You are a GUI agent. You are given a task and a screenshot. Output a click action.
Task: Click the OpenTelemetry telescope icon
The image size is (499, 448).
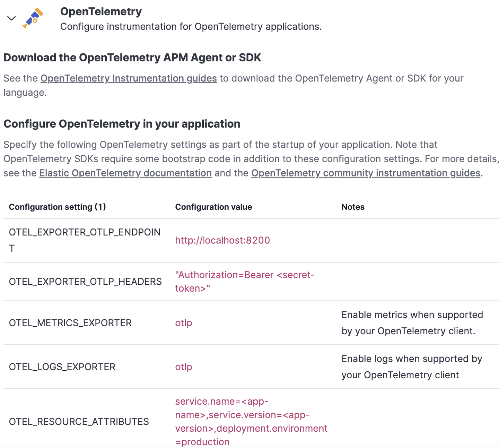[33, 18]
